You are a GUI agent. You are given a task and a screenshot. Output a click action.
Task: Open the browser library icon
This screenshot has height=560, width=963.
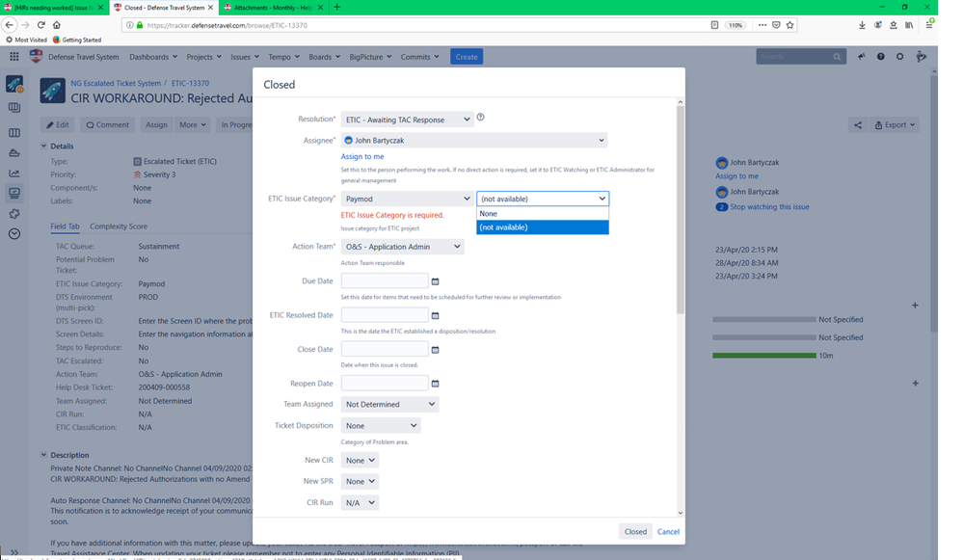(x=909, y=25)
